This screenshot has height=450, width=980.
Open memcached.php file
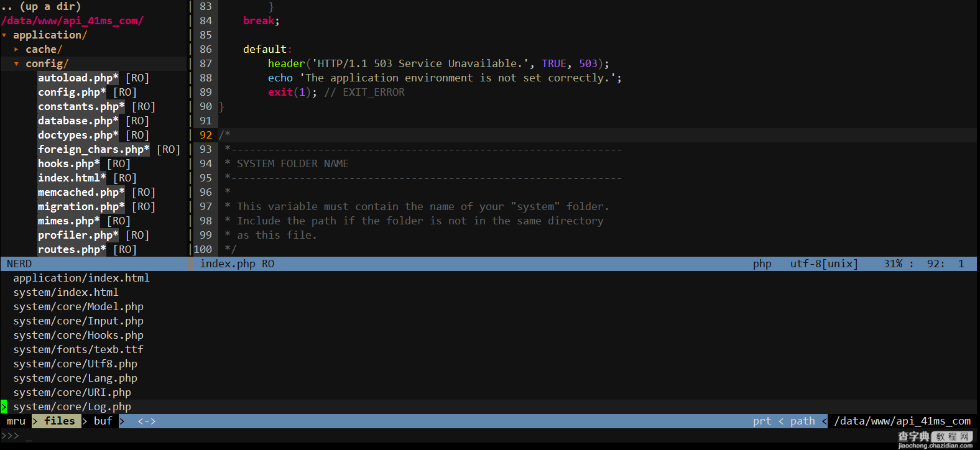(x=81, y=193)
